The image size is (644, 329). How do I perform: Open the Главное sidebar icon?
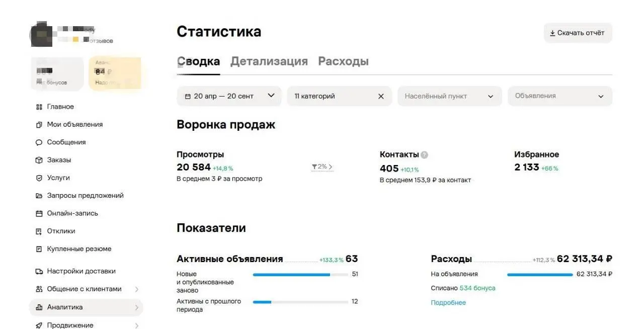[x=39, y=107]
